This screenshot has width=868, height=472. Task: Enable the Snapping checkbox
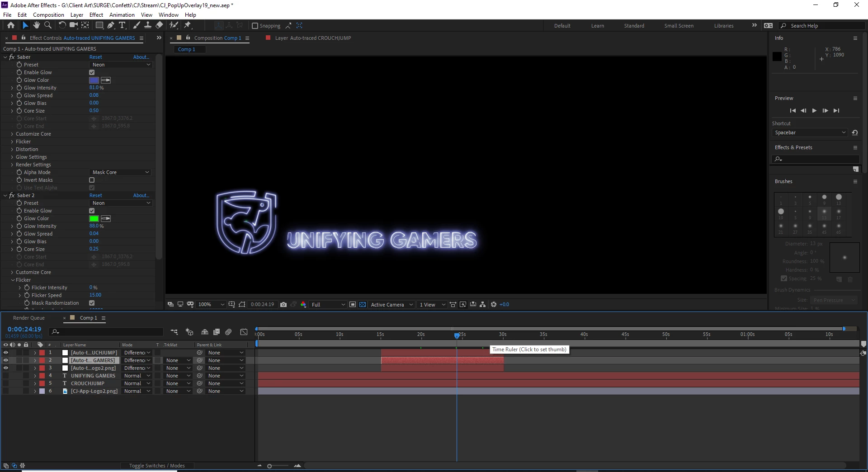tap(255, 26)
